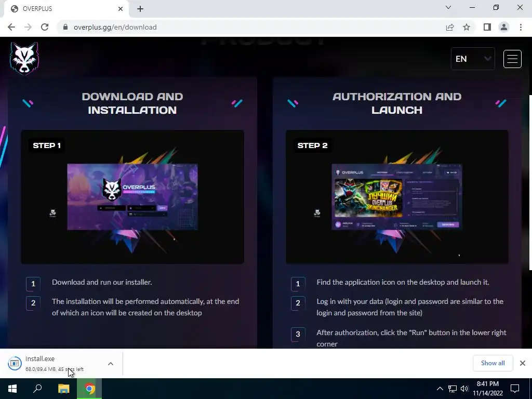Open notification center icon

point(515,389)
